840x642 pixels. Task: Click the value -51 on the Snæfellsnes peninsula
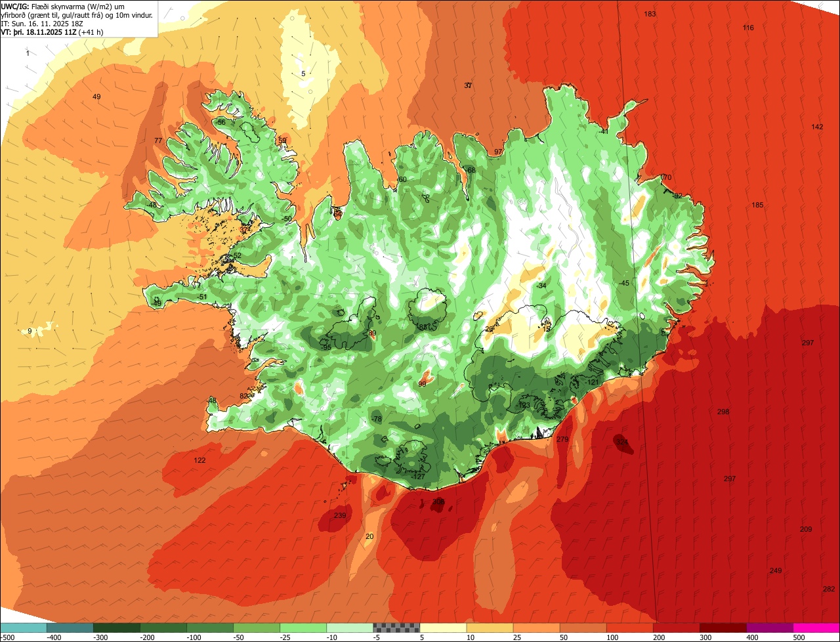(x=202, y=297)
